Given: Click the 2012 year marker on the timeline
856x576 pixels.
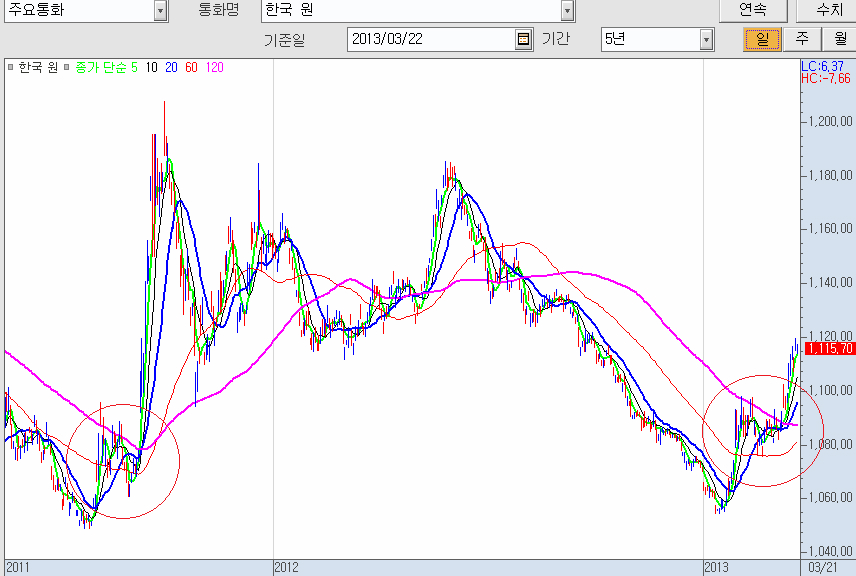Looking at the screenshot, I should [x=287, y=567].
